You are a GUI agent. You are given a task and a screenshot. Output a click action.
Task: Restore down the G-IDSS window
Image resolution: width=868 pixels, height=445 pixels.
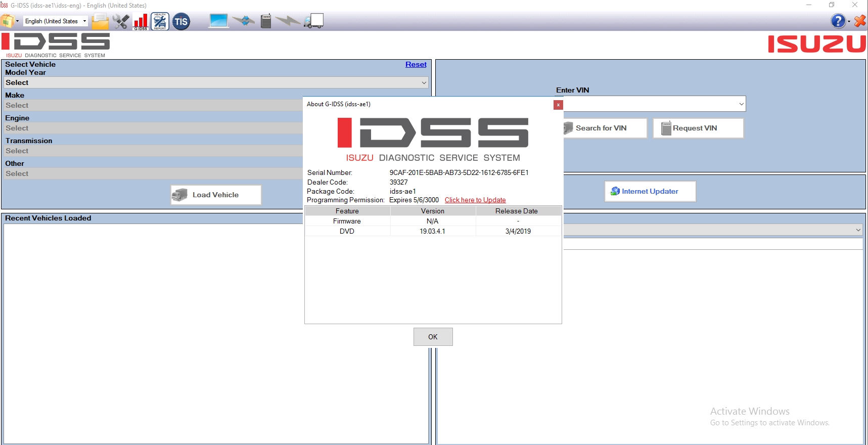[x=832, y=5]
